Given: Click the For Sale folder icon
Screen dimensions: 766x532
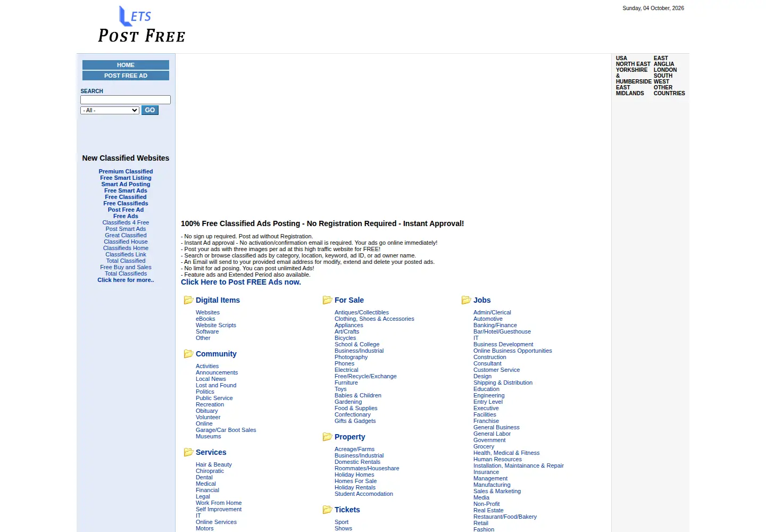Looking at the screenshot, I should coord(327,300).
